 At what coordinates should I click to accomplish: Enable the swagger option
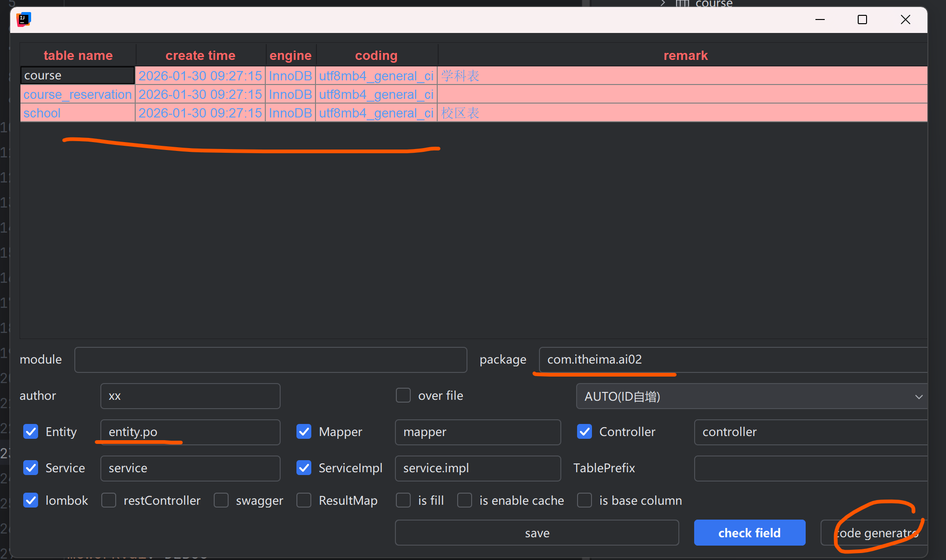[x=221, y=501]
